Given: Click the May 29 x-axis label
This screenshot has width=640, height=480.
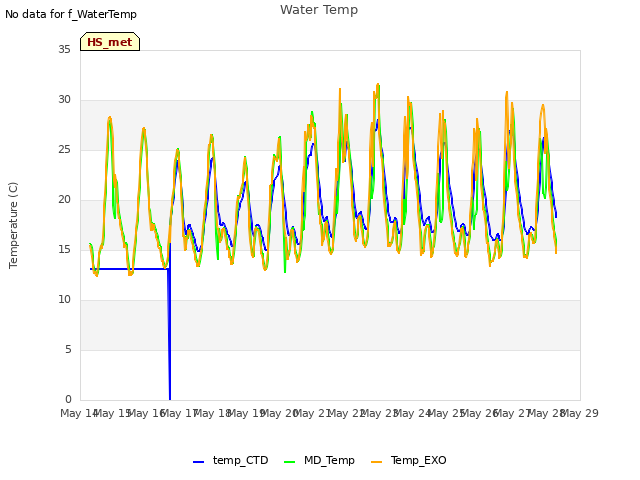Looking at the screenshot, I should [x=579, y=413].
